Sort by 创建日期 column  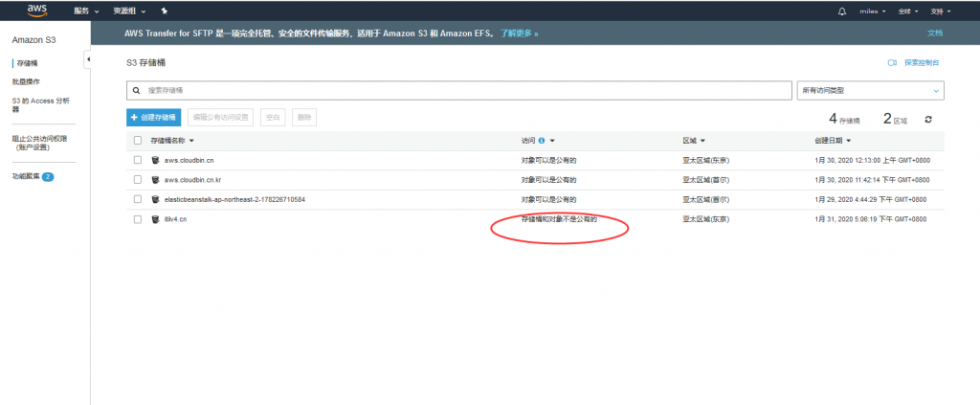(834, 141)
